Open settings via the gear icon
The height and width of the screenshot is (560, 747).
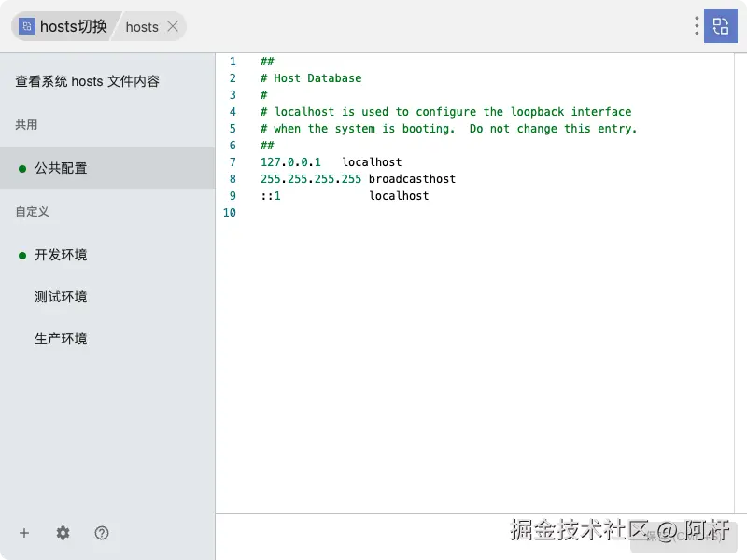coord(63,533)
